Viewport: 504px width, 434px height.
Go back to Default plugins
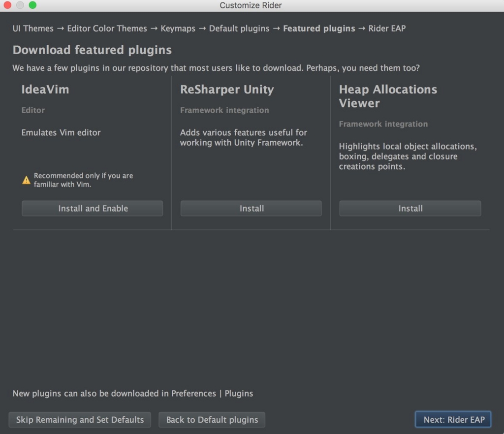click(212, 420)
